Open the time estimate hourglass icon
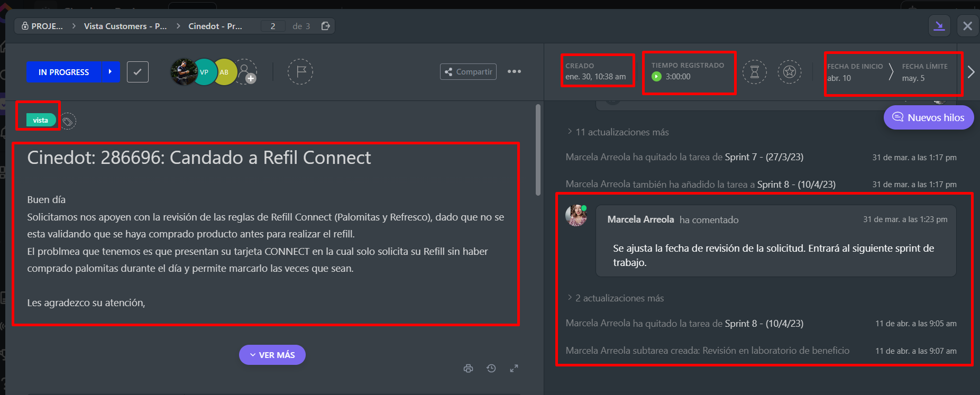Image resolution: width=980 pixels, height=395 pixels. (x=755, y=71)
